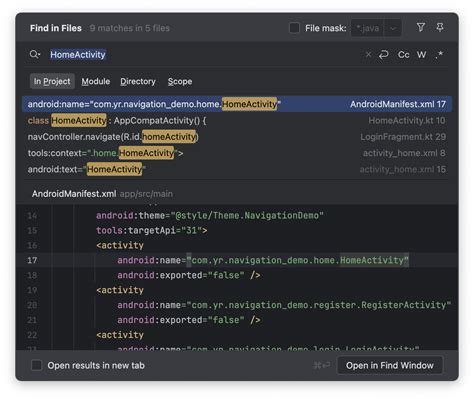Image resolution: width=474 pixels, height=399 pixels.
Task: Click the HomeActivity search input field
Action: (203, 54)
